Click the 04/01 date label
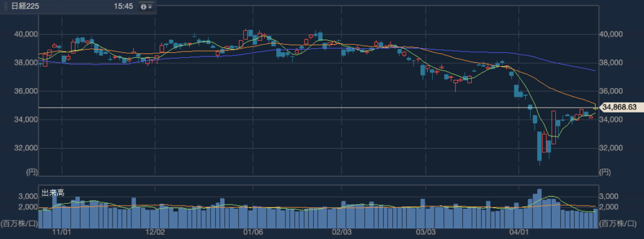644x239 pixels. [518, 231]
